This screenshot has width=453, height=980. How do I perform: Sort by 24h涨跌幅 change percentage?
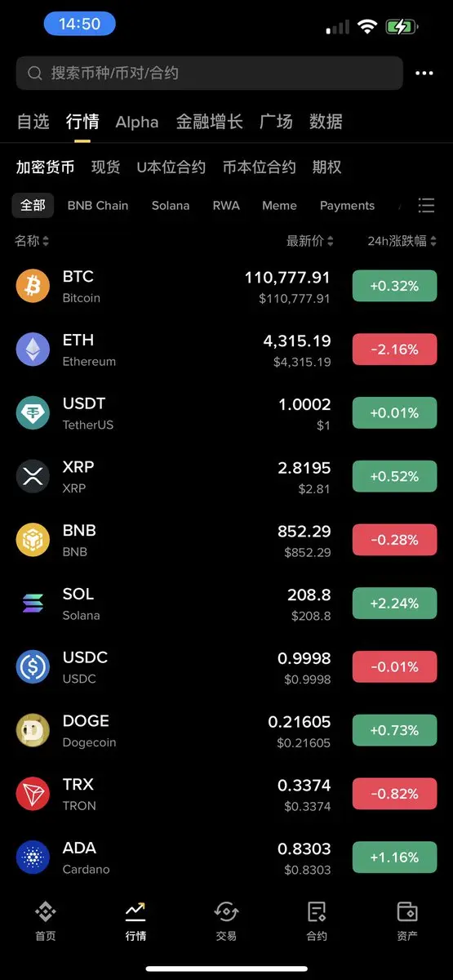click(402, 241)
